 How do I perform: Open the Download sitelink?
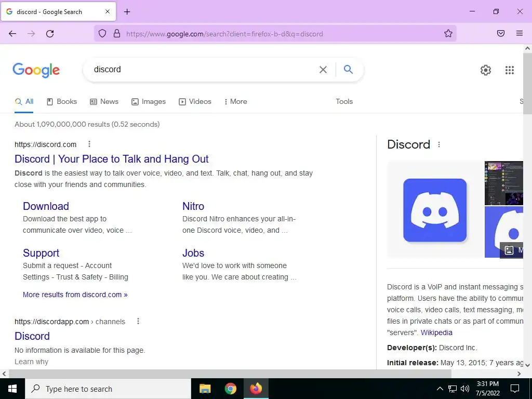(x=46, y=206)
